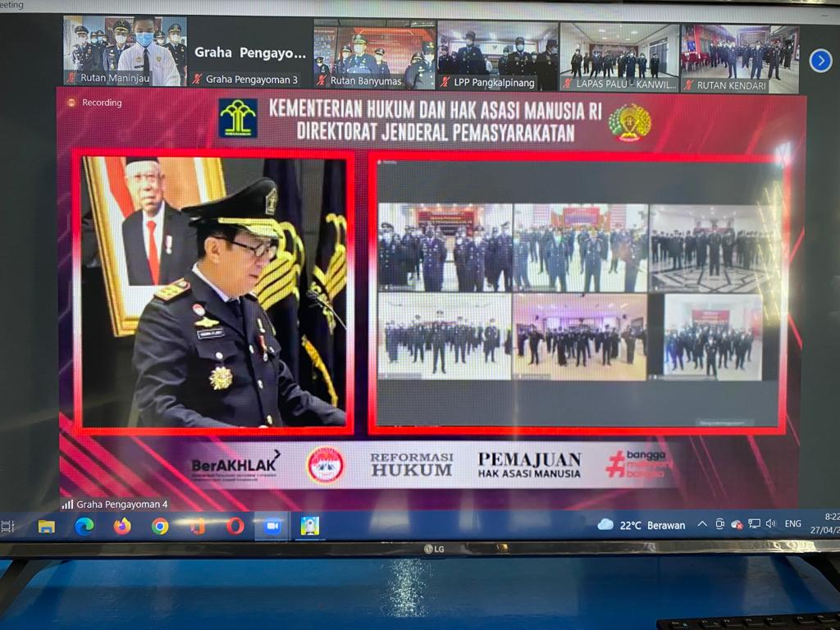The image size is (840, 630).
Task: Show next participants with the right arrow
Action: point(820,61)
